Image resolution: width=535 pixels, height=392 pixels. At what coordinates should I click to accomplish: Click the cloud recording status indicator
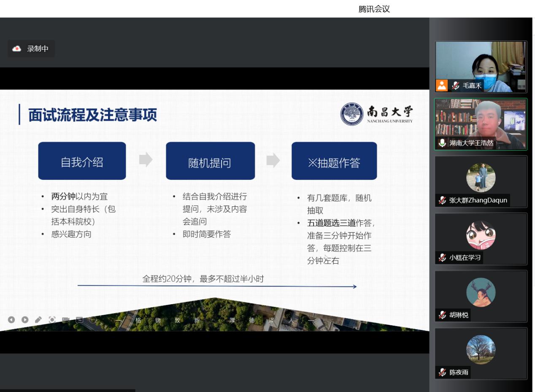(31, 49)
